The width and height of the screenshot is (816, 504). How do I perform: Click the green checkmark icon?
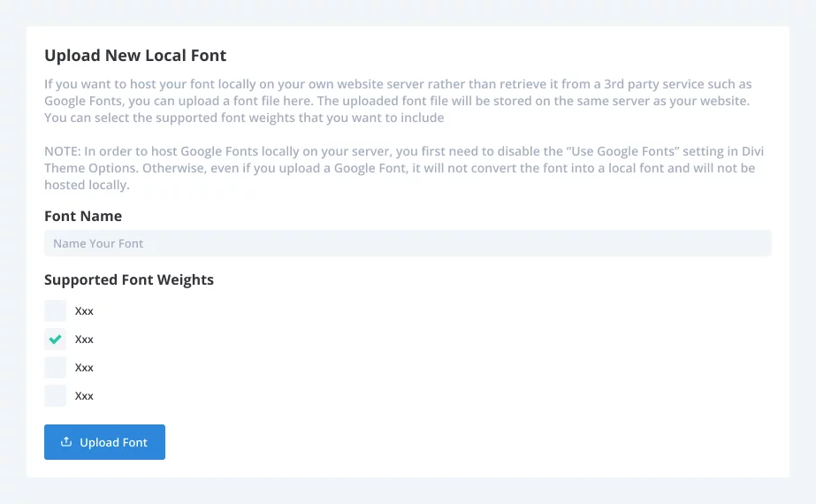pyautogui.click(x=55, y=340)
